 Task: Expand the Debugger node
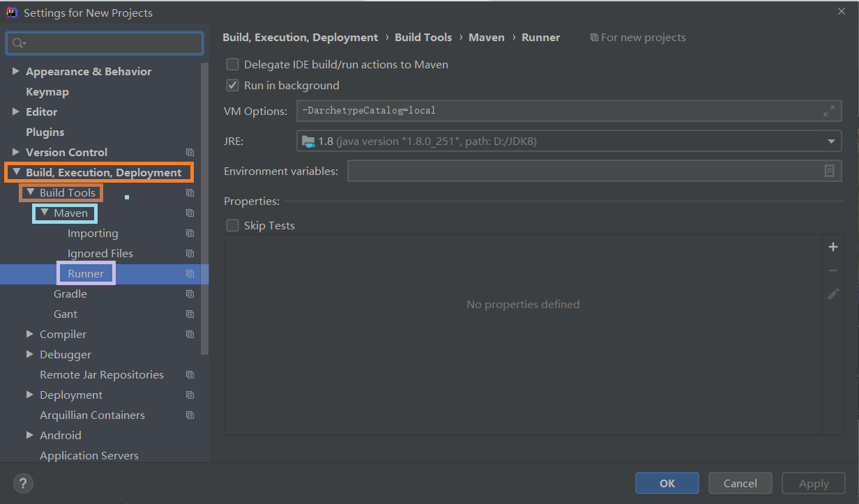(30, 354)
